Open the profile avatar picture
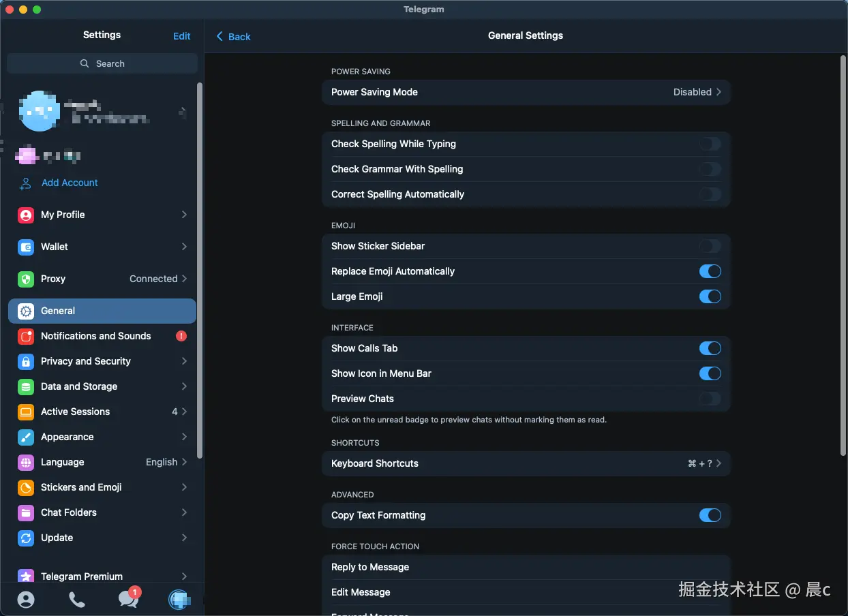The image size is (848, 616). tap(40, 110)
